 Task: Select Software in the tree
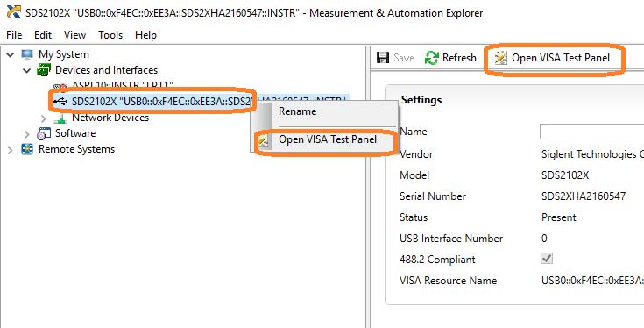(x=75, y=133)
